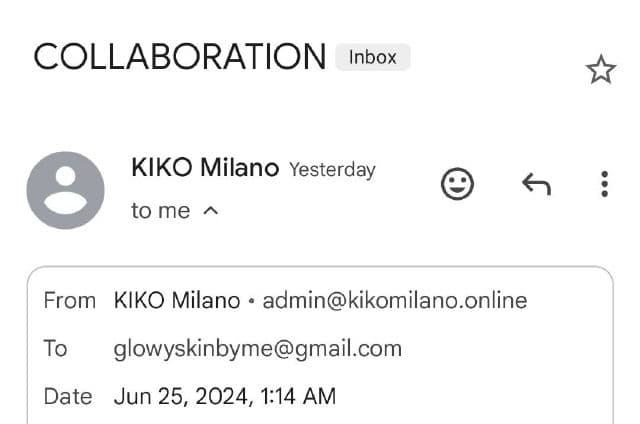Tap the bullet separator in the From row
The height and width of the screenshot is (424, 640).
pyautogui.click(x=251, y=300)
